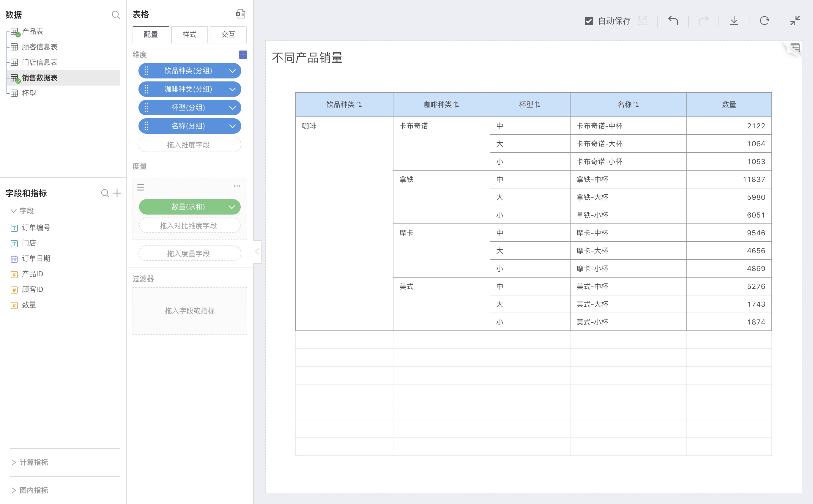Collapse the configuration side panel arrow
This screenshot has width=813, height=504.
257,252
